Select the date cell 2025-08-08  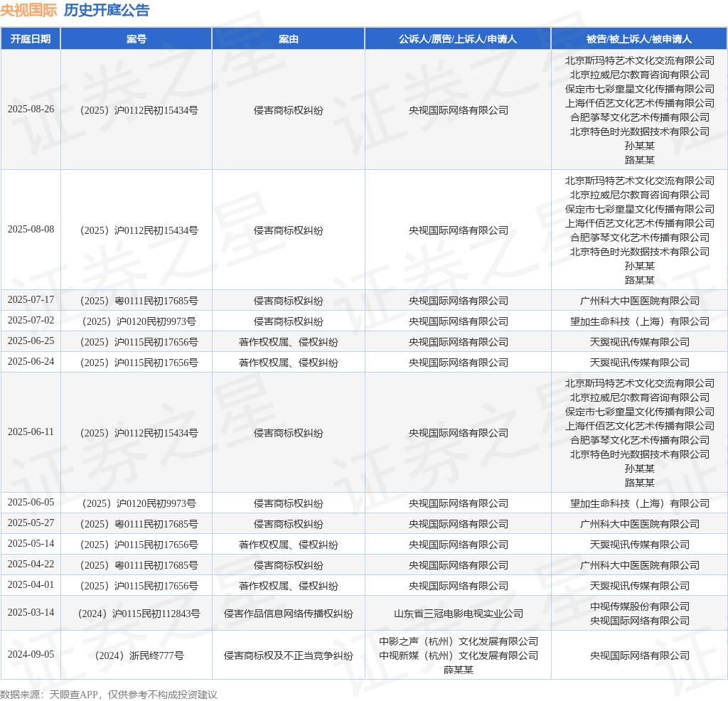[31, 230]
